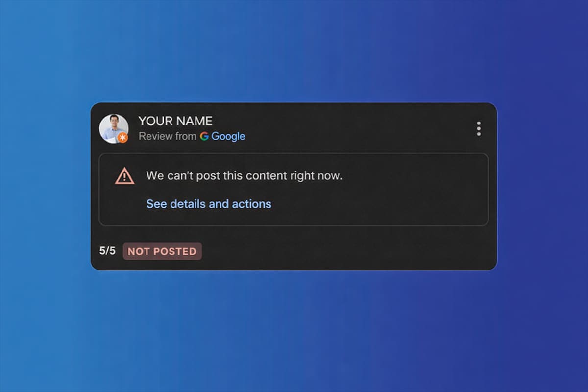The height and width of the screenshot is (392, 588).
Task: Click the Google source icon next to Review from
Action: pyautogui.click(x=205, y=136)
